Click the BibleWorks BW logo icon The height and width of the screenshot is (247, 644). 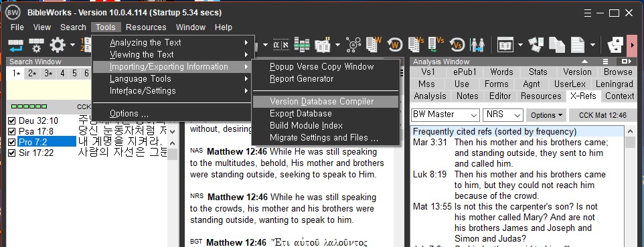(x=13, y=13)
